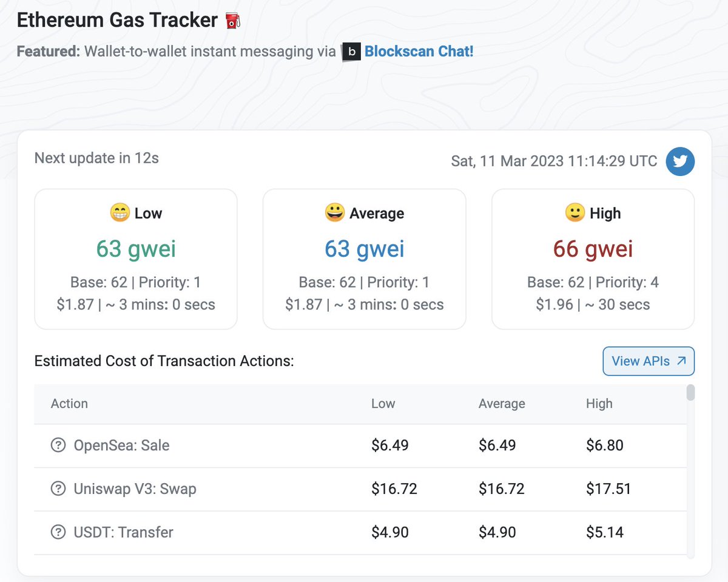The image size is (728, 582).
Task: Click the High column header
Action: 599,404
